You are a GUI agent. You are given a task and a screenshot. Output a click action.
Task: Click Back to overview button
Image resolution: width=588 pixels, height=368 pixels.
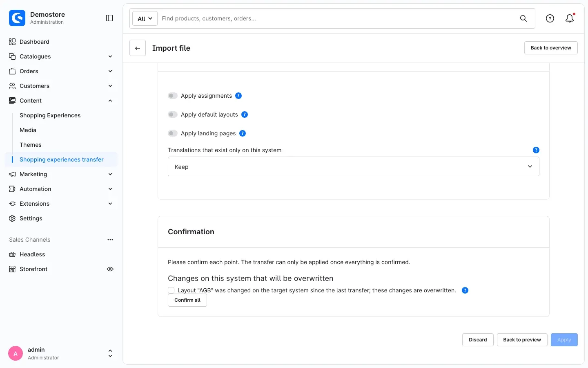pyautogui.click(x=551, y=48)
